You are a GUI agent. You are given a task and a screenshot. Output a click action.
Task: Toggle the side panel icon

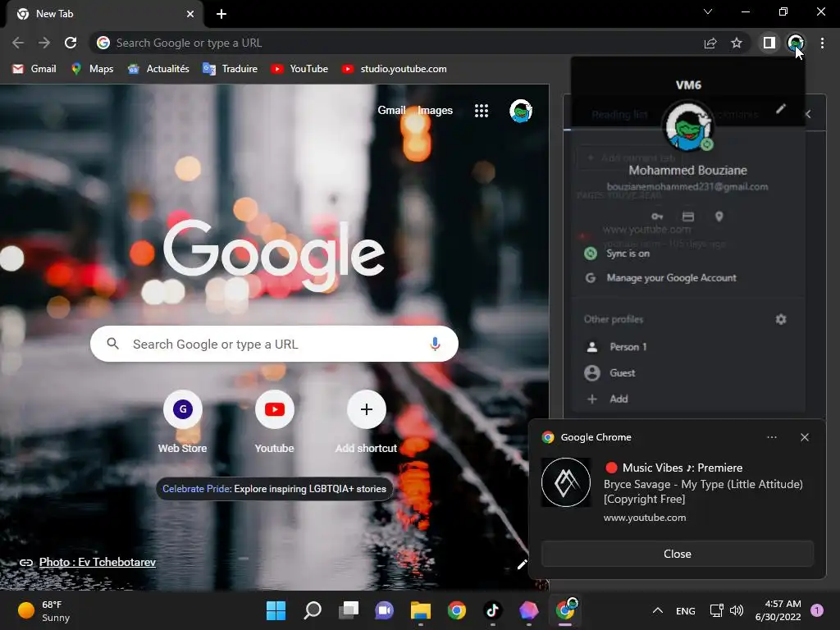tap(769, 43)
